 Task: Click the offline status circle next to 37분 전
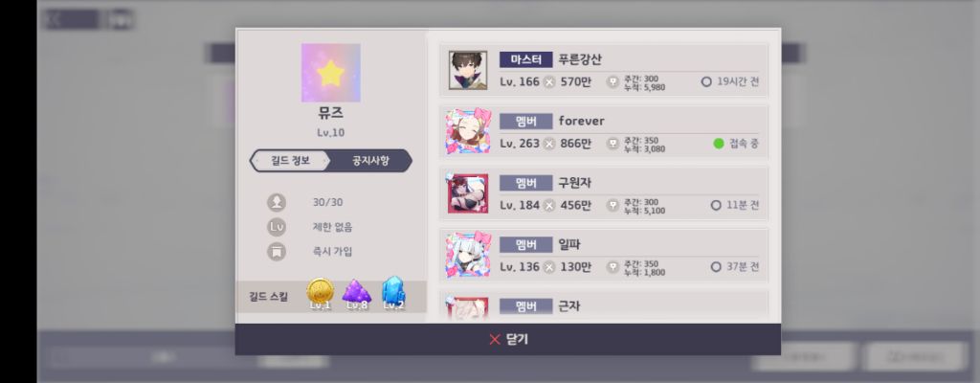[x=716, y=266]
